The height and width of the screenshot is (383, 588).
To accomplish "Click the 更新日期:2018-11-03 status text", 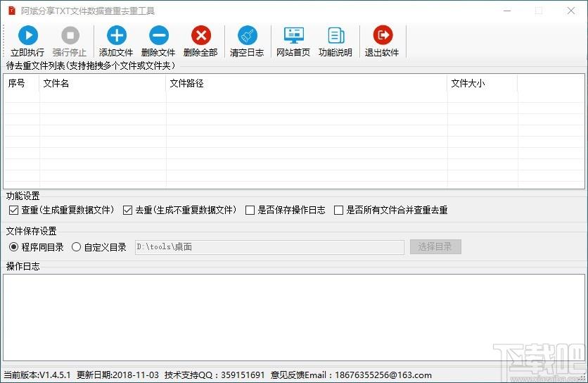I will 117,375.
